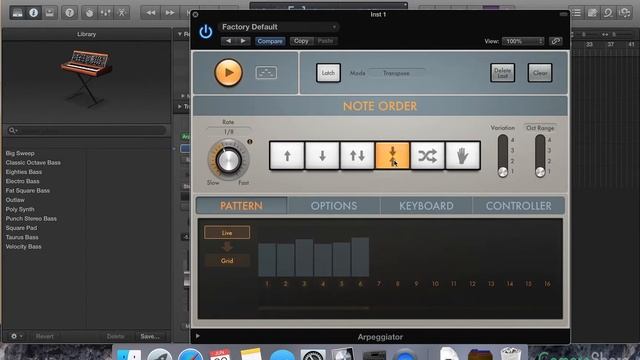The height and width of the screenshot is (360, 640).
Task: Open the View 100% size dropdown
Action: (523, 41)
